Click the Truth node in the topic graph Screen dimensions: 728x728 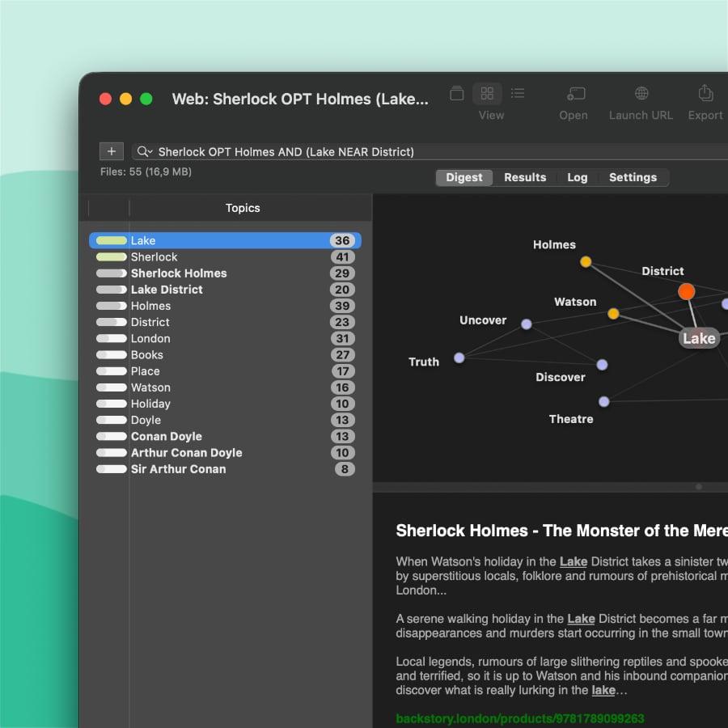point(459,358)
